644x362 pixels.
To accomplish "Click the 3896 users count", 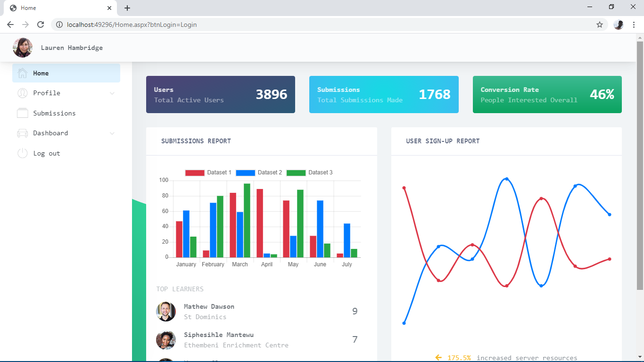I will point(272,94).
